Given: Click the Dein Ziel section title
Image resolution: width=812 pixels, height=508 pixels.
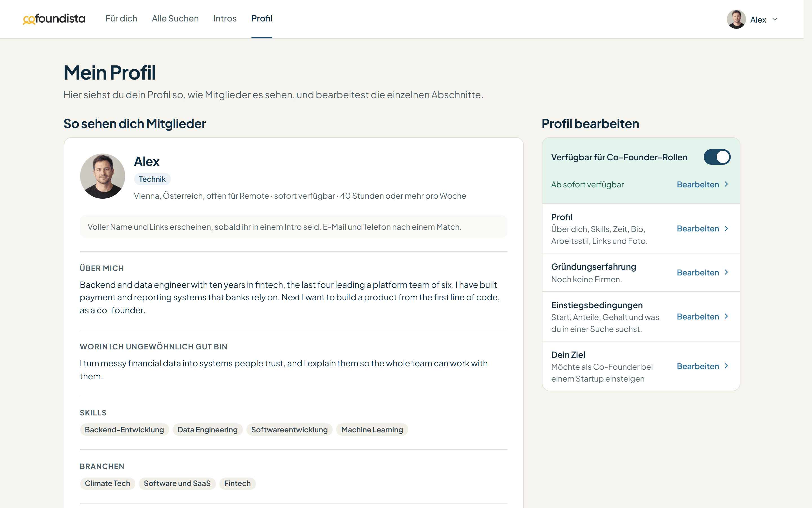Looking at the screenshot, I should (568, 355).
